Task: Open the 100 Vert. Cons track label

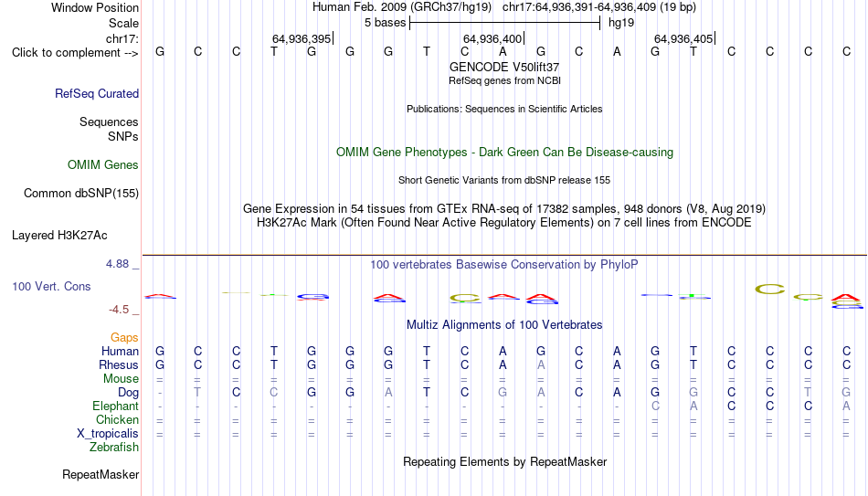Action: [x=51, y=286]
